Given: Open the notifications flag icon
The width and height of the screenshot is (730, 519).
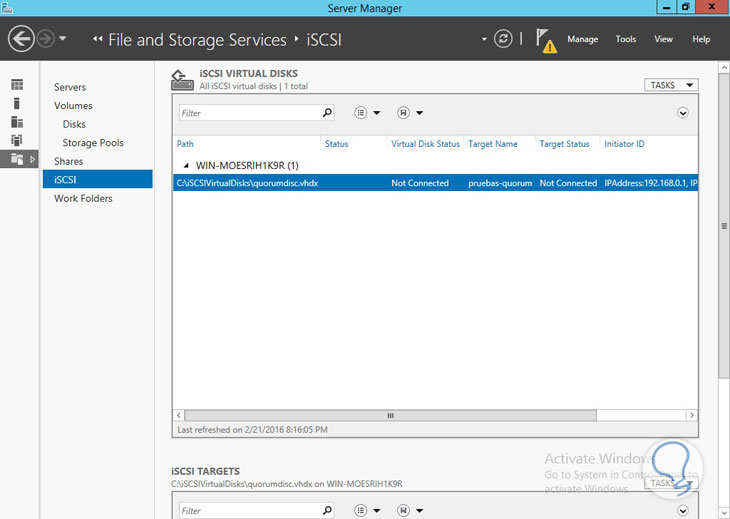Looking at the screenshot, I should [x=544, y=39].
